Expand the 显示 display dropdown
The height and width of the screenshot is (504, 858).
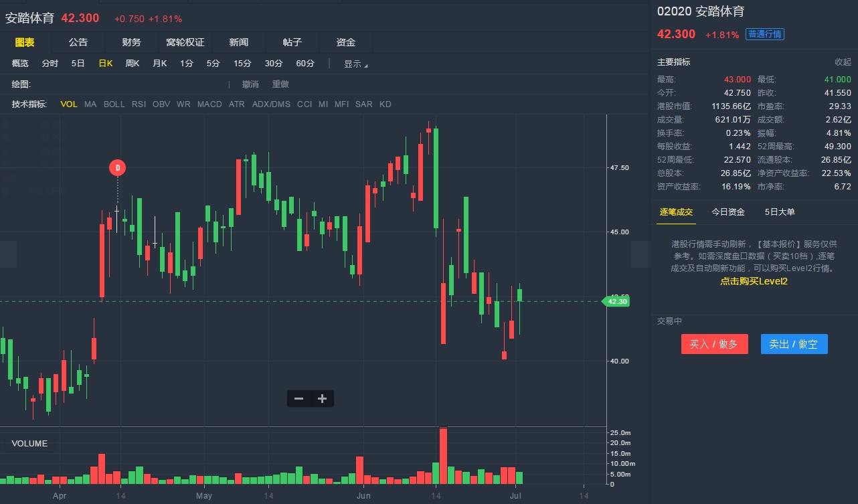356,64
